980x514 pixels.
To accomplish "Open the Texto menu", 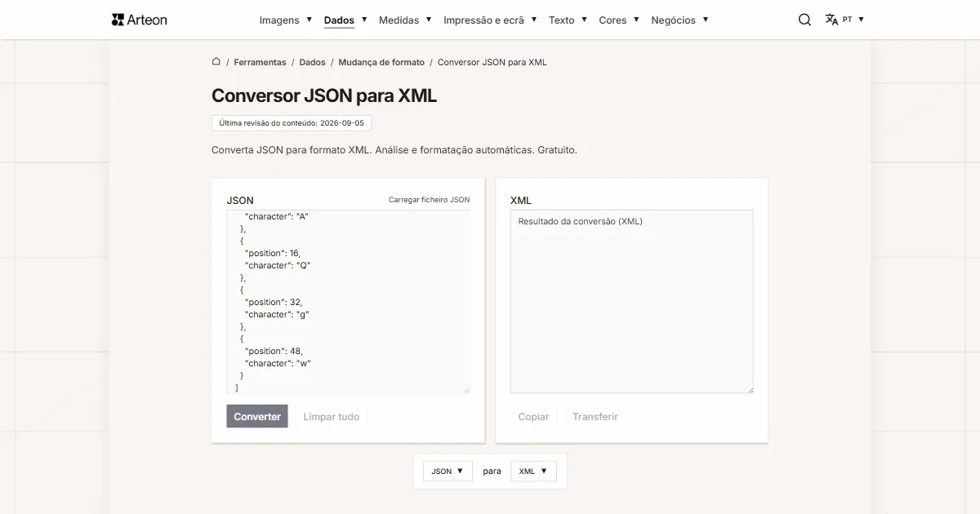I will [568, 20].
